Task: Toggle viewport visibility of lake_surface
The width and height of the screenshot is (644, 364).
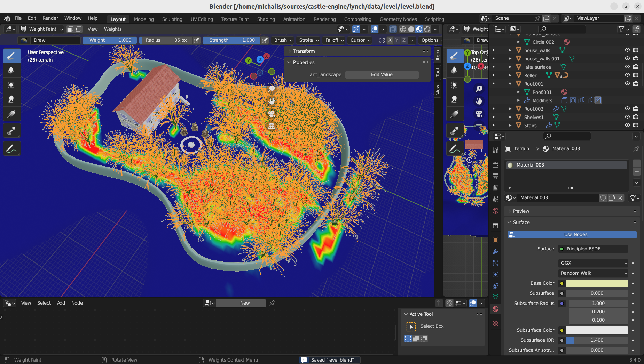Action: [x=627, y=67]
